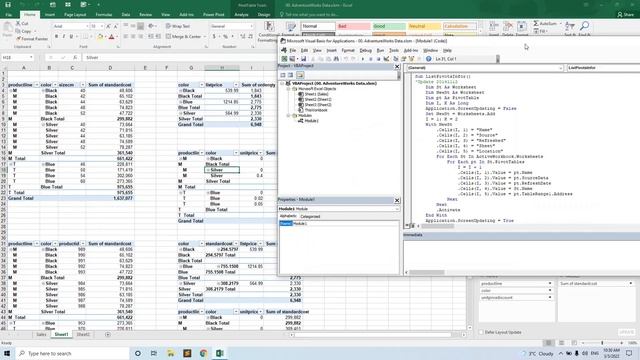
Task: Open the Module1 object dropdown in Properties panel
Action: click(x=396, y=209)
